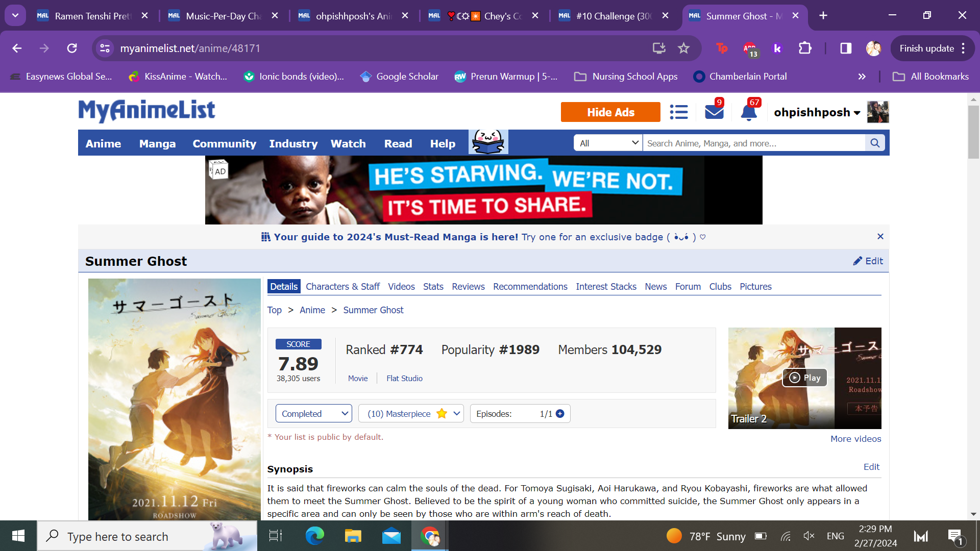The width and height of the screenshot is (980, 551).
Task: Open the All search category dropdown
Action: point(608,143)
